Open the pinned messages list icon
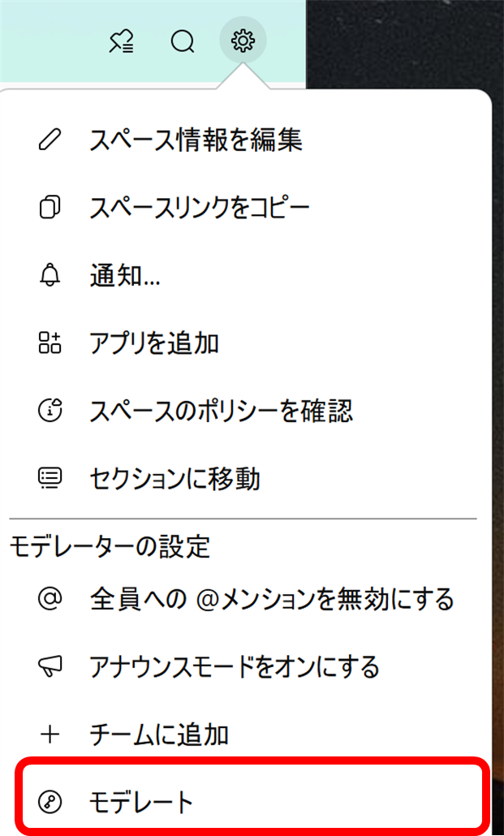Image resolution: width=504 pixels, height=836 pixels. click(x=121, y=41)
